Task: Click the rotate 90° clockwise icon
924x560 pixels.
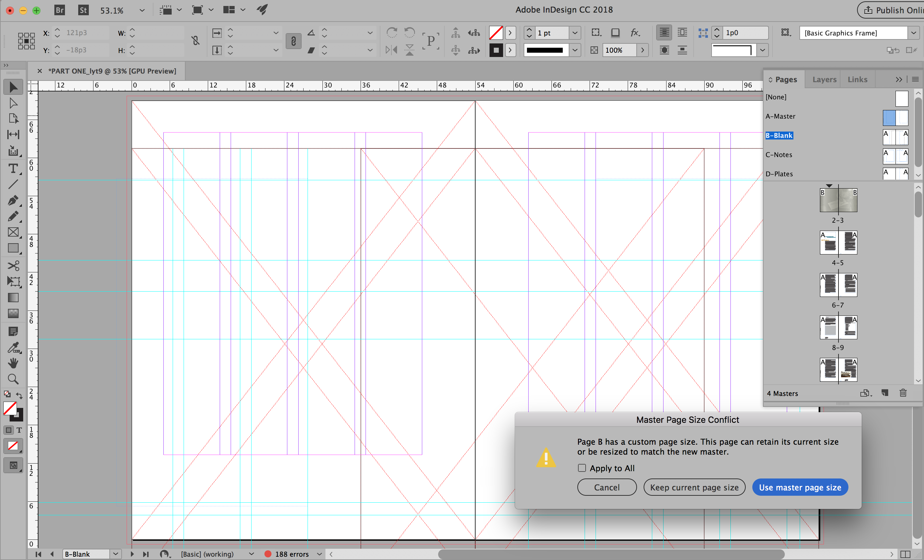Action: tap(391, 32)
